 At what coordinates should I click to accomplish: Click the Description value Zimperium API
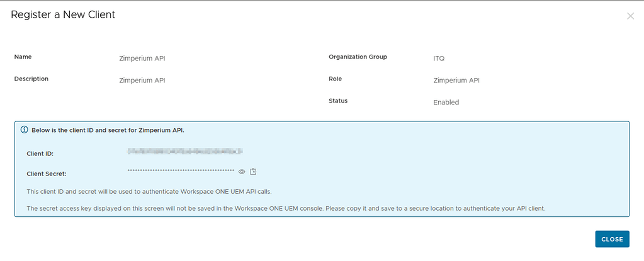142,81
